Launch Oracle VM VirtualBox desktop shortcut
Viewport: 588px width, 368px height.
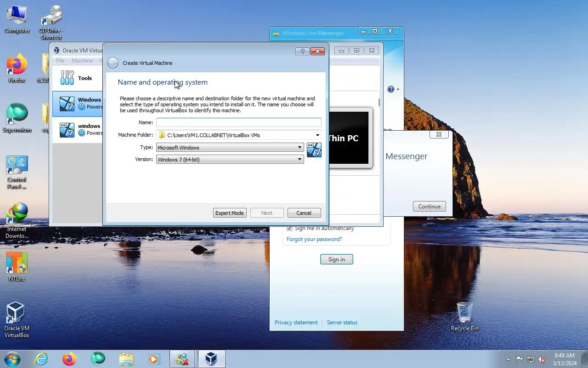click(x=17, y=320)
